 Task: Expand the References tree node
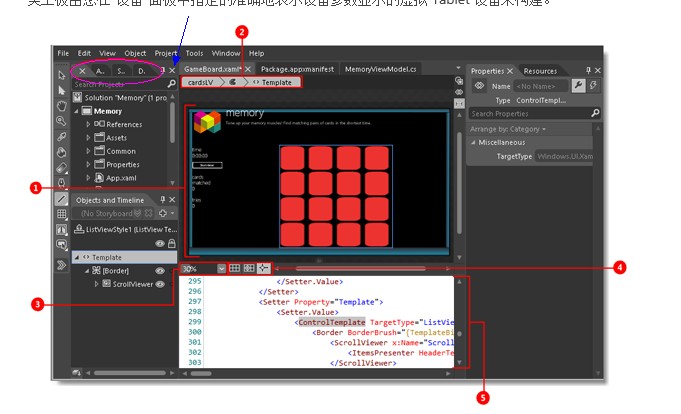pos(88,124)
